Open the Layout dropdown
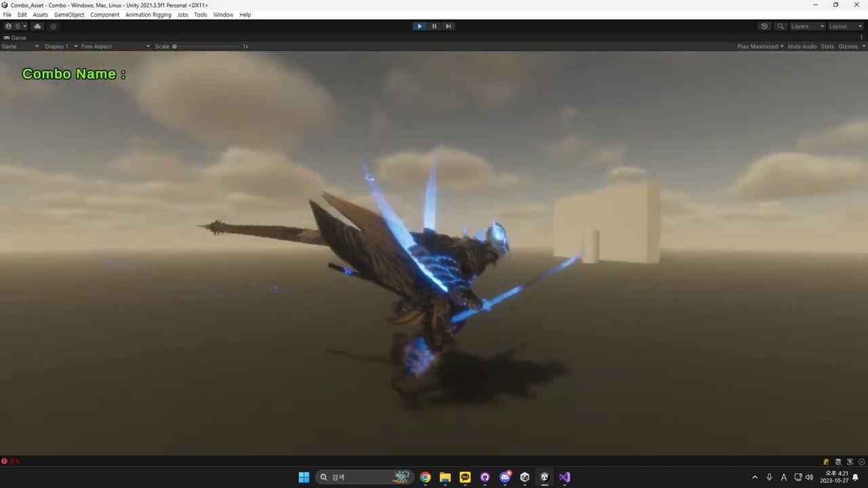The image size is (868, 488). (846, 26)
